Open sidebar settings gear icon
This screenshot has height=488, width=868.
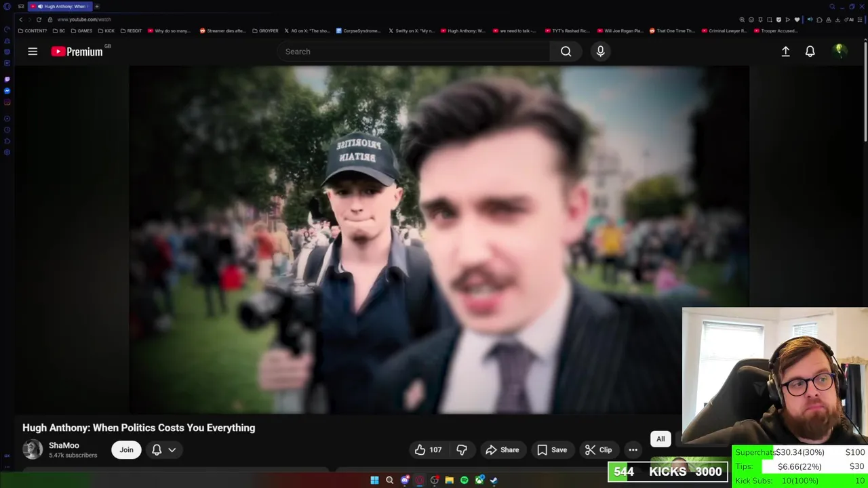(x=7, y=152)
